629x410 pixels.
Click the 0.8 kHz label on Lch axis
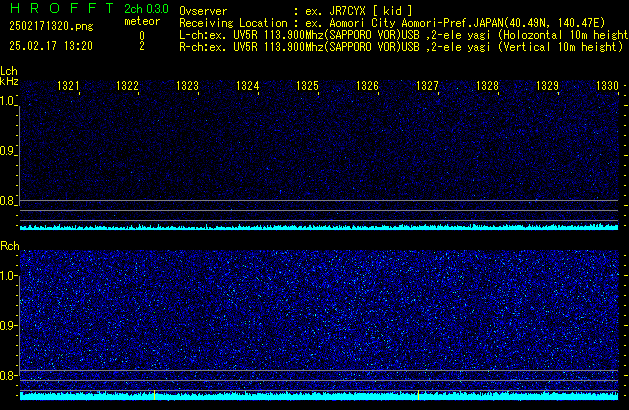(x=7, y=201)
